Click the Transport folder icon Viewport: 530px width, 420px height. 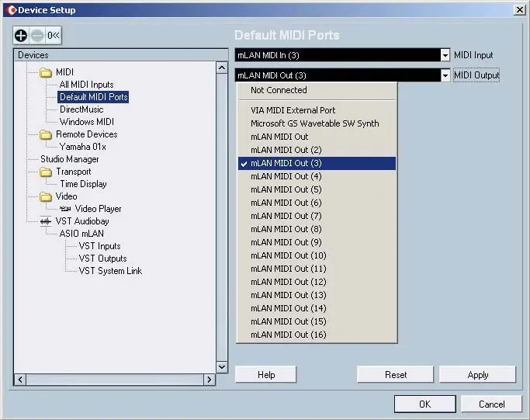(x=46, y=172)
